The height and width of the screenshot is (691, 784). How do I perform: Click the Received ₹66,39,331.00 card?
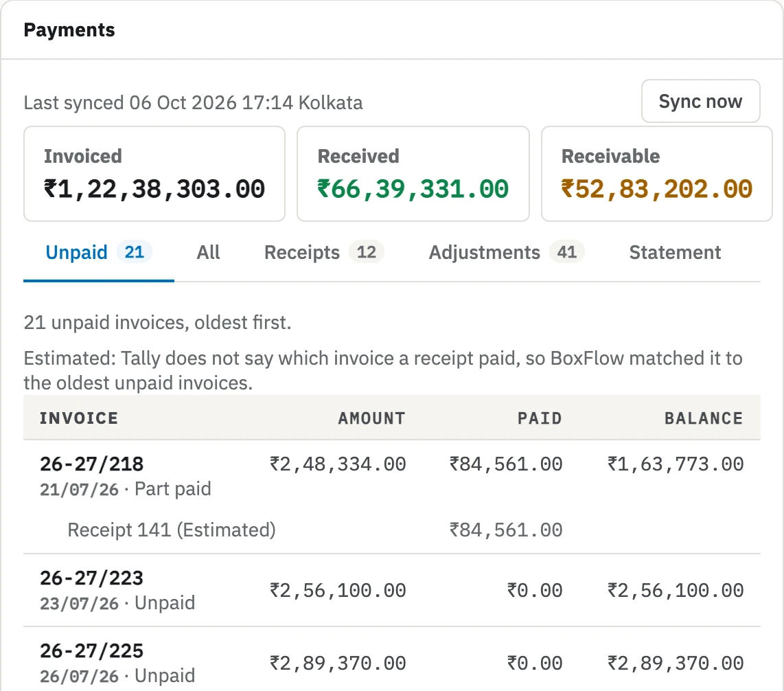pyautogui.click(x=413, y=174)
